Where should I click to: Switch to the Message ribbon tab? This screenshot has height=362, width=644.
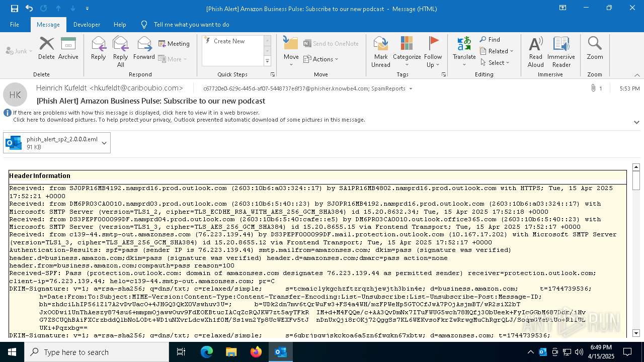point(48,24)
